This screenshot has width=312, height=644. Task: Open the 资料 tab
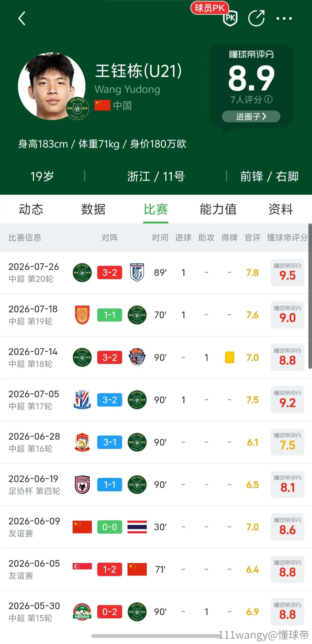[280, 209]
